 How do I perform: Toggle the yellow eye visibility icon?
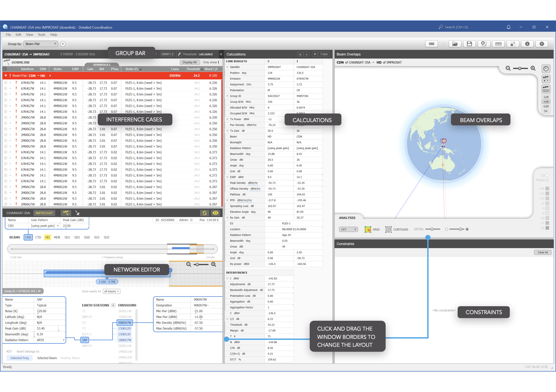[216, 213]
